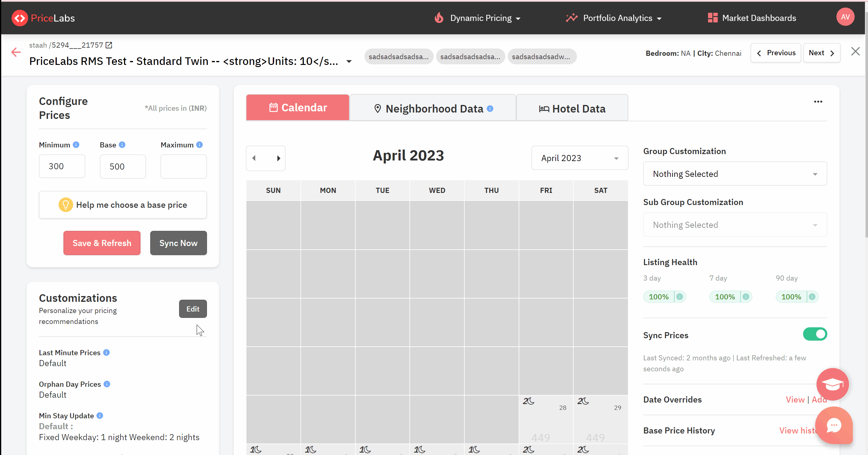Expand the listing name dropdown arrow
Image resolution: width=868 pixels, height=455 pixels.
[349, 61]
